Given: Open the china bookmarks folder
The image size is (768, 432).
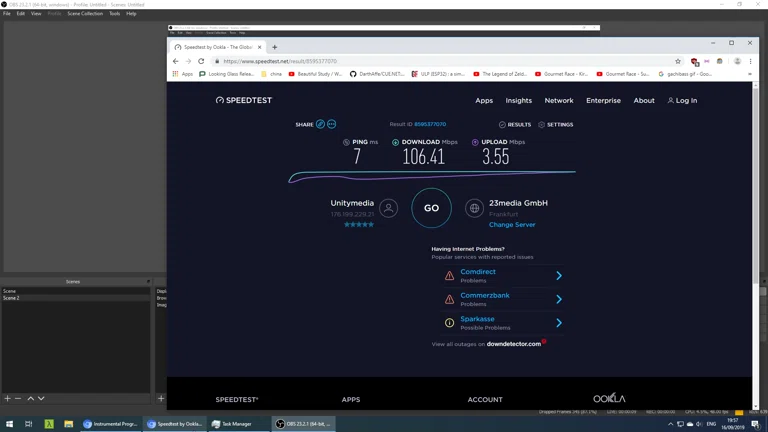Looking at the screenshot, I should [x=271, y=74].
